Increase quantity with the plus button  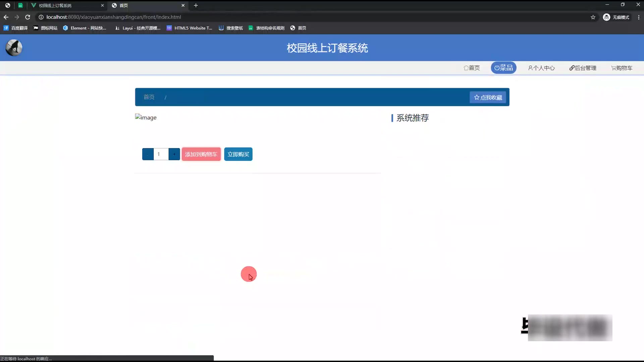pyautogui.click(x=174, y=154)
